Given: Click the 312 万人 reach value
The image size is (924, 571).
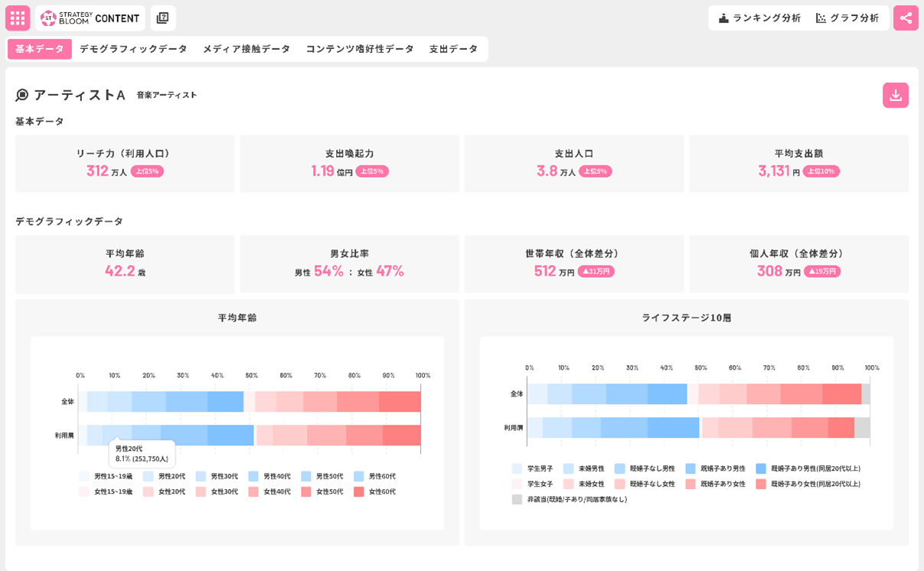Looking at the screenshot, I should (x=106, y=171).
